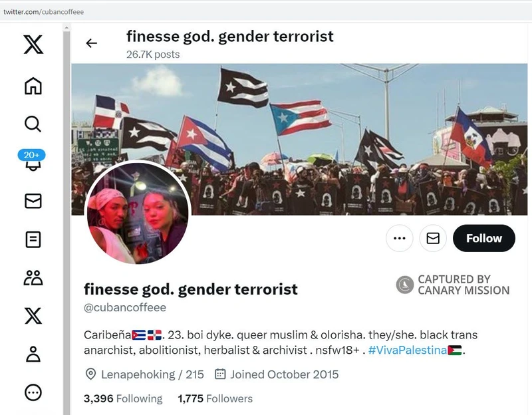Open Messages envelope icon in sidebar
The height and width of the screenshot is (415, 532).
tap(33, 201)
